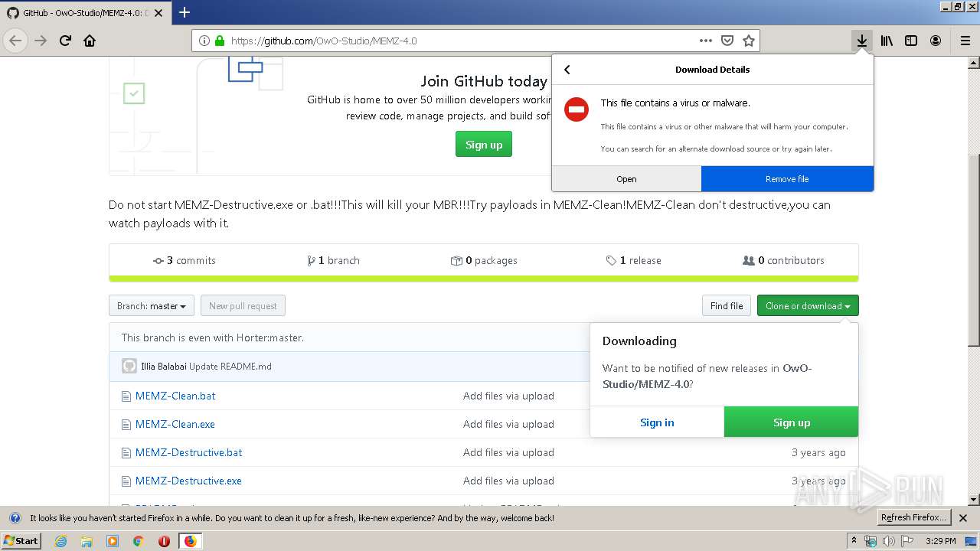This screenshot has height=551, width=980.
Task: Launch Chrome from the taskbar
Action: coord(138,541)
